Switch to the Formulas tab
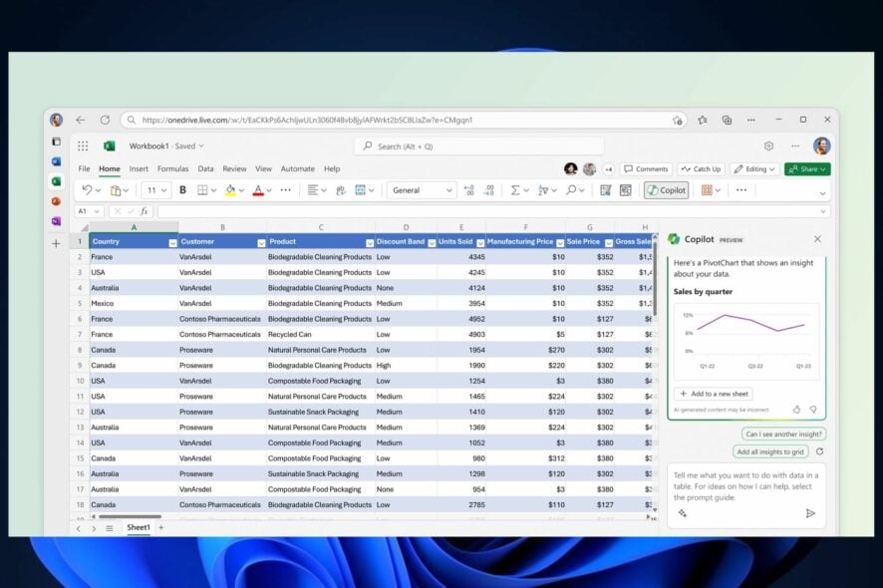 (x=172, y=168)
